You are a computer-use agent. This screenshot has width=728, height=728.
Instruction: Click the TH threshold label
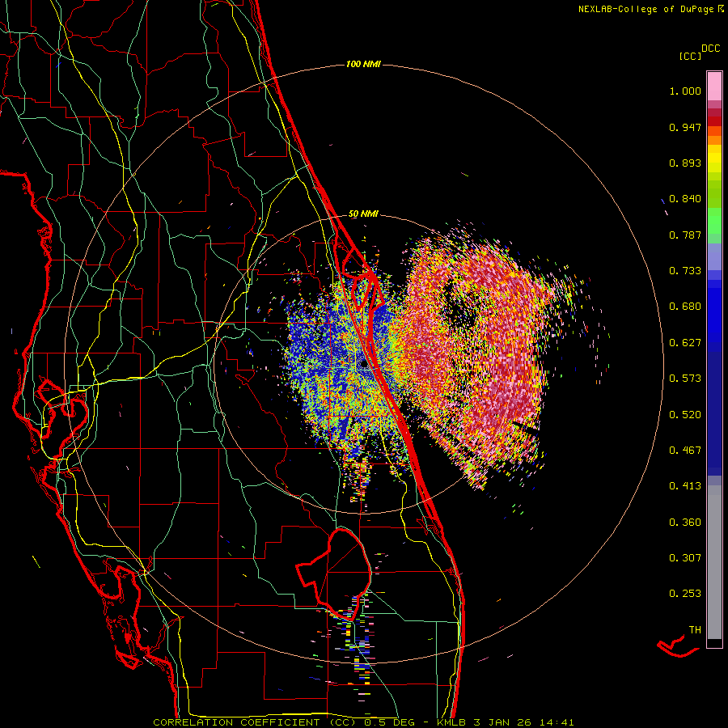click(695, 630)
